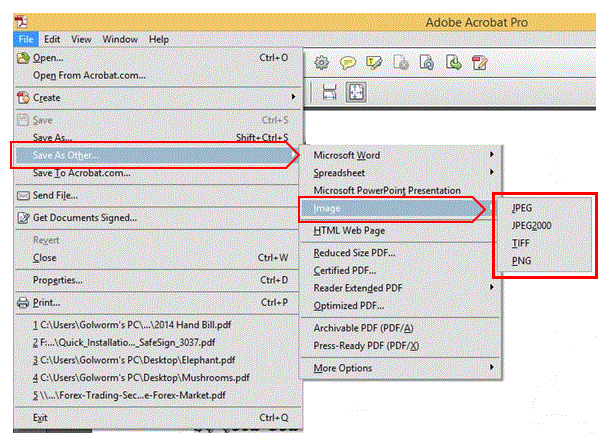Select JPEG image format
Screen dimensions: 613x446
pyautogui.click(x=544, y=208)
